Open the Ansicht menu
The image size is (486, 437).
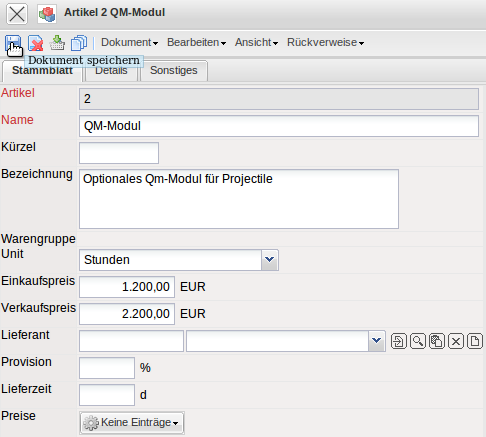click(256, 43)
